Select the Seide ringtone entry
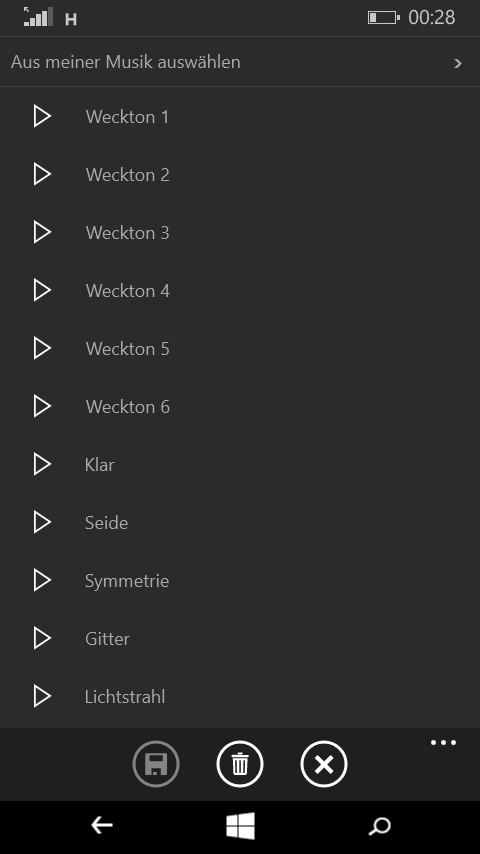The width and height of the screenshot is (480, 854). pos(106,523)
